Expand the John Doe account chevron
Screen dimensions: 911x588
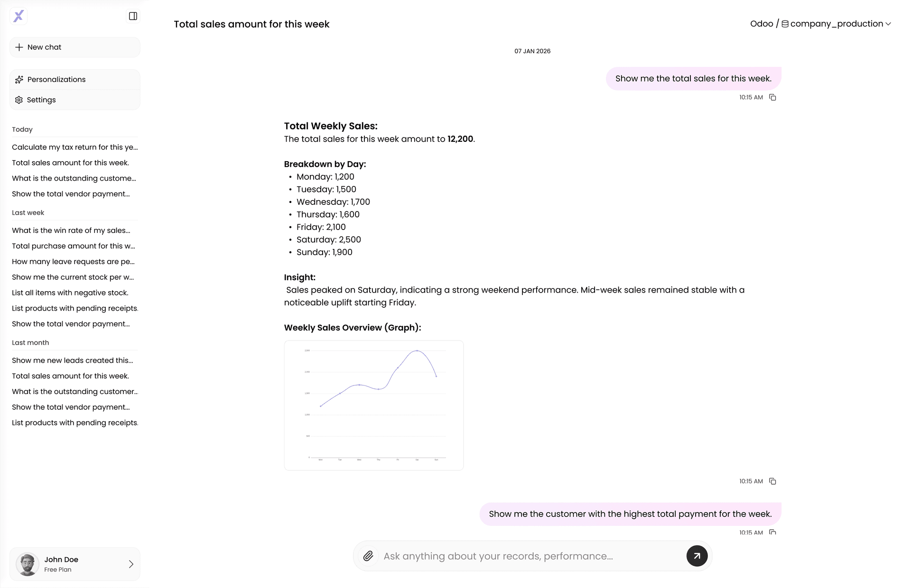(131, 564)
